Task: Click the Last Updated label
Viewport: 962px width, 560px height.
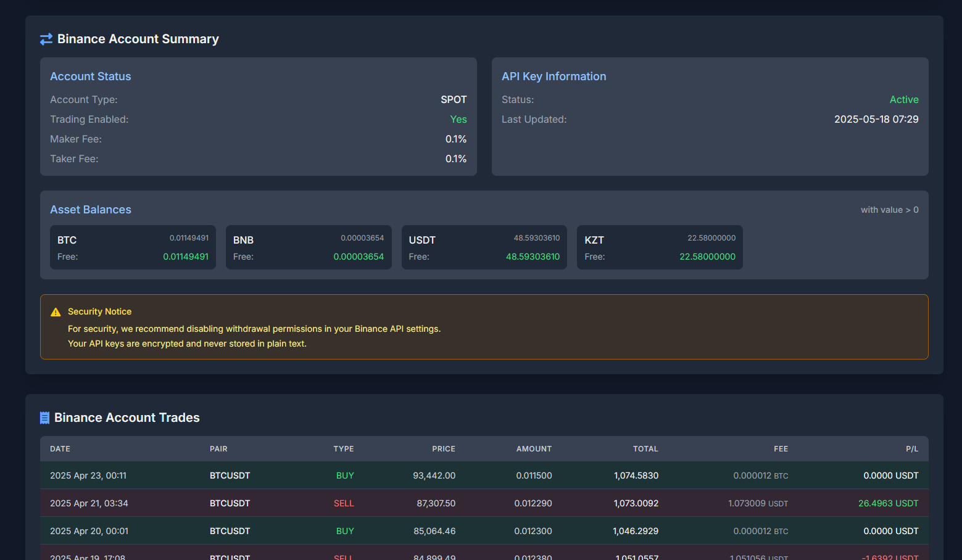Action: [x=534, y=119]
